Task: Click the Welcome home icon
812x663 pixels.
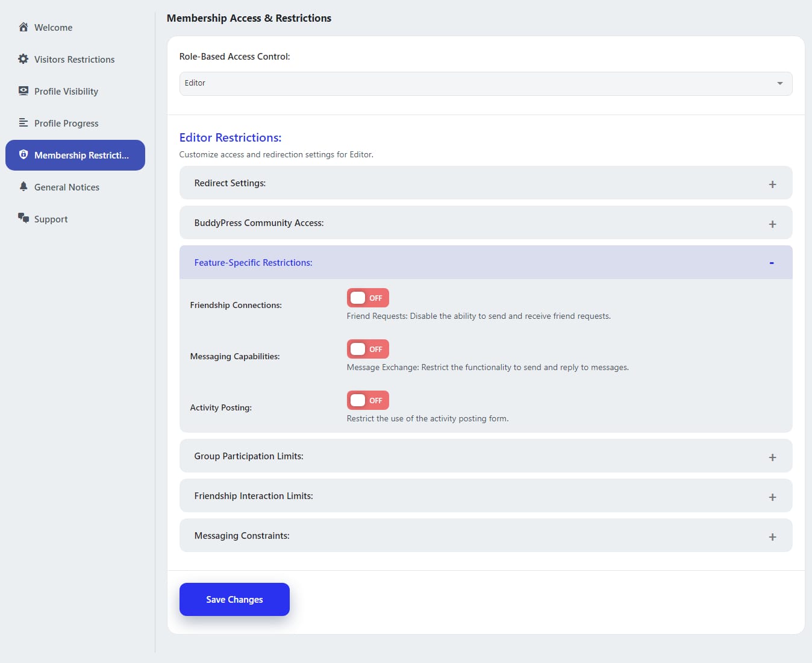Action: pyautogui.click(x=23, y=27)
